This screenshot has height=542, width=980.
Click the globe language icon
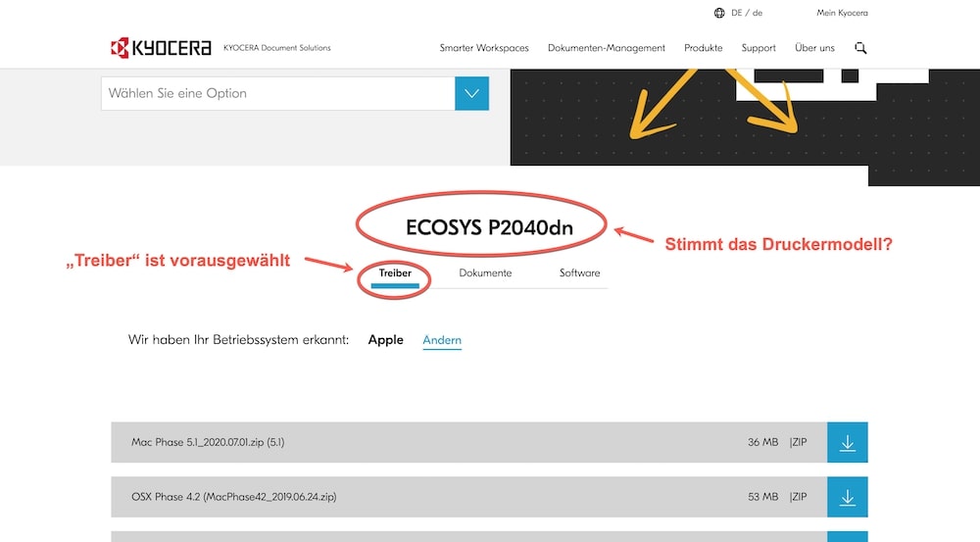coord(719,13)
